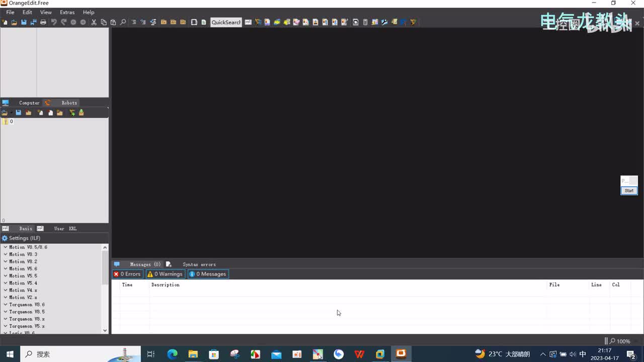Screen dimensions: 644x362
Task: Click the settings list scrollbar down arrow
Action: tap(105, 330)
